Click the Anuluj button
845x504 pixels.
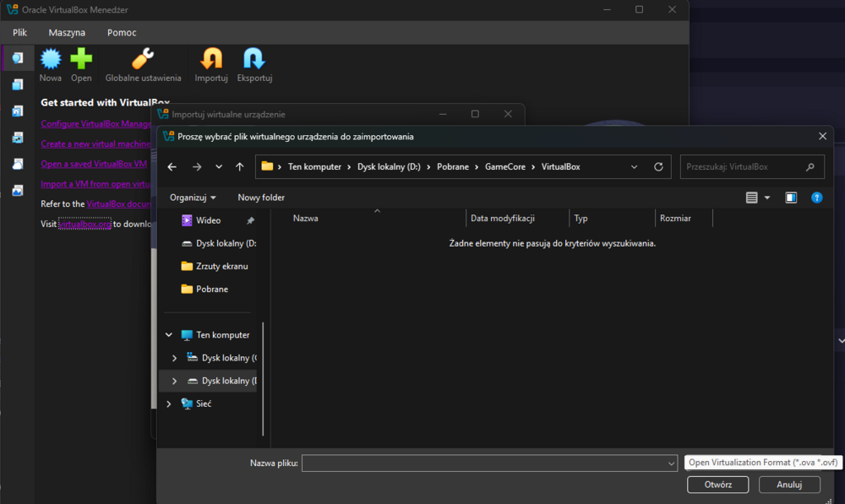click(789, 485)
